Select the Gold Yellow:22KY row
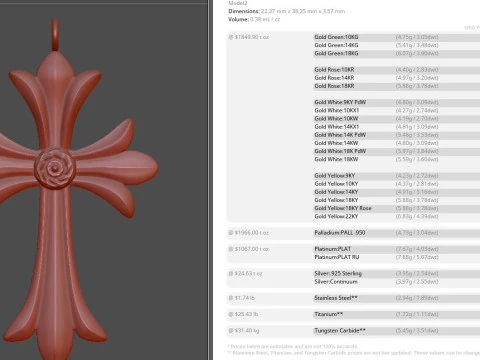Viewport: 480px width, 360px height. pyautogui.click(x=397, y=216)
